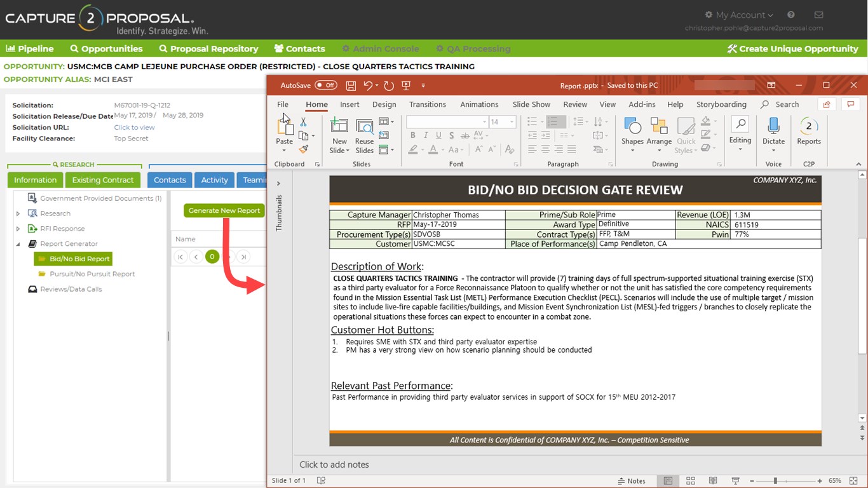Switch to Reading View in status bar
The width and height of the screenshot is (868, 488).
713,481
